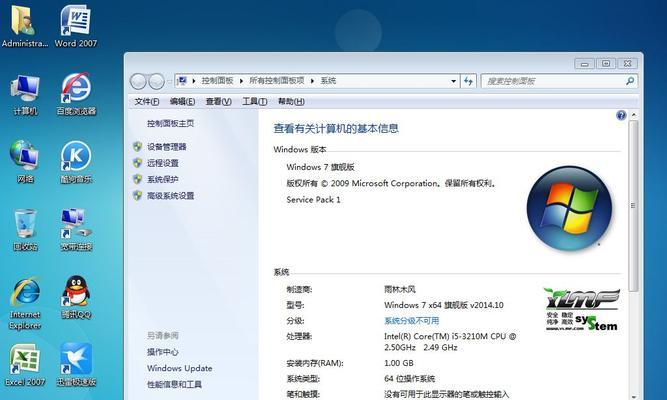The width and height of the screenshot is (667, 400).
Task: Launch Internet Explorer from the desktop
Action: (x=25, y=303)
